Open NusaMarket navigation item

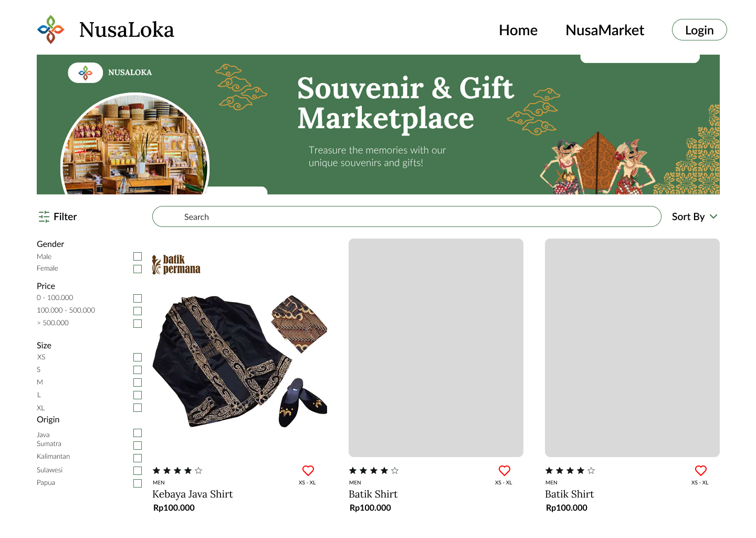pos(605,30)
